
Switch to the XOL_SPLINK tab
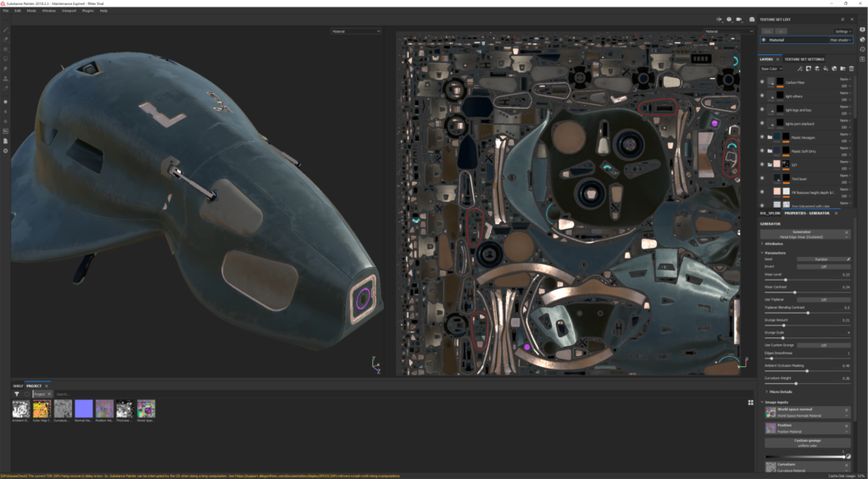(770, 213)
